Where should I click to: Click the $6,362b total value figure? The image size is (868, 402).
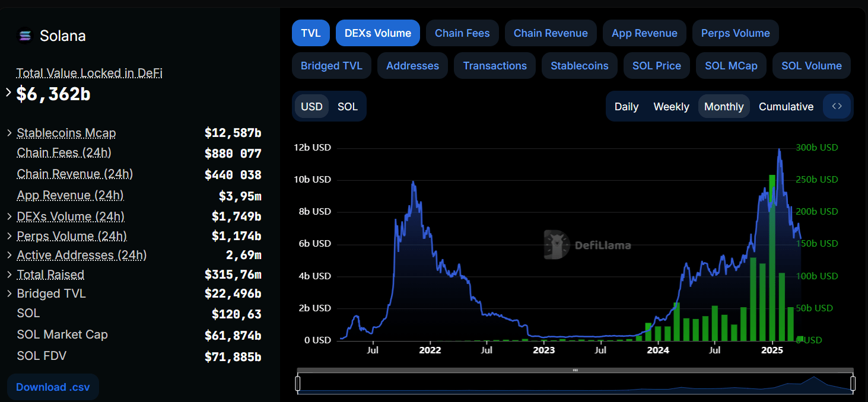53,94
